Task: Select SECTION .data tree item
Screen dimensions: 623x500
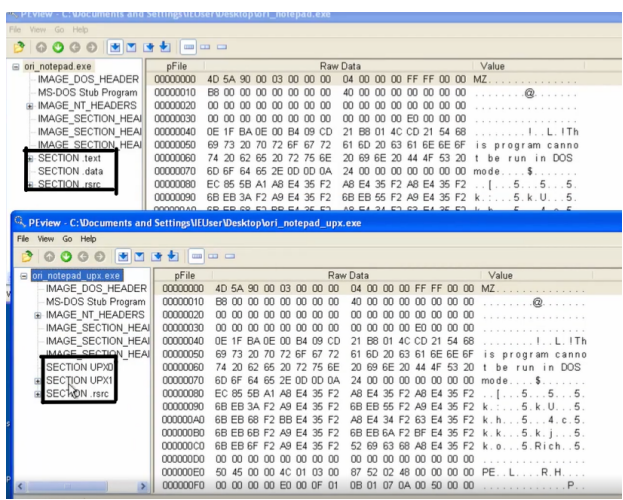Action: pyautogui.click(x=70, y=171)
